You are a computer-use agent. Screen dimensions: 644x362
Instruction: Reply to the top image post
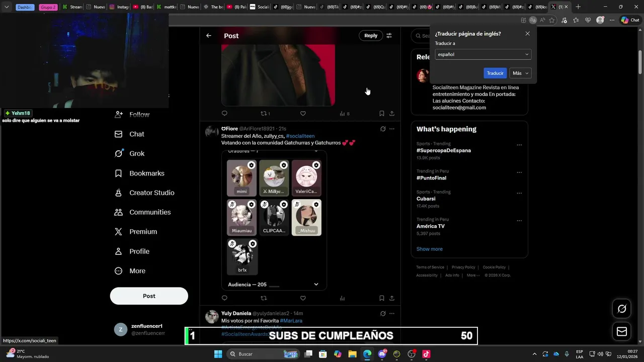(224, 114)
